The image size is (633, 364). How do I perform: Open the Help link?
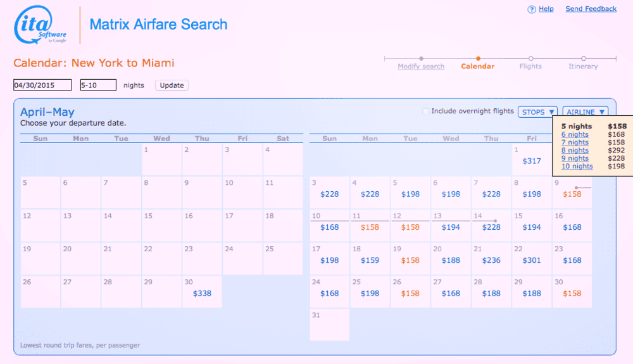(x=546, y=9)
